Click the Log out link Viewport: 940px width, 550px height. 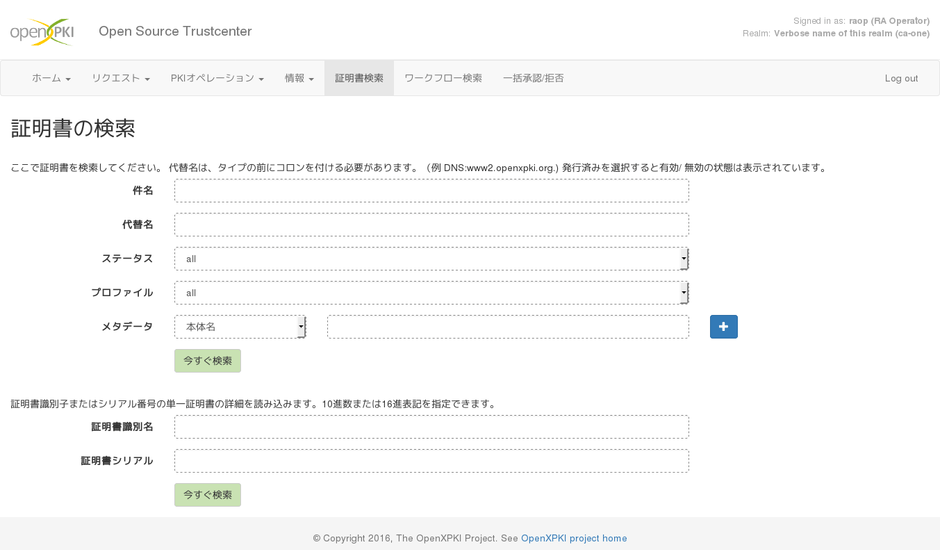[901, 78]
